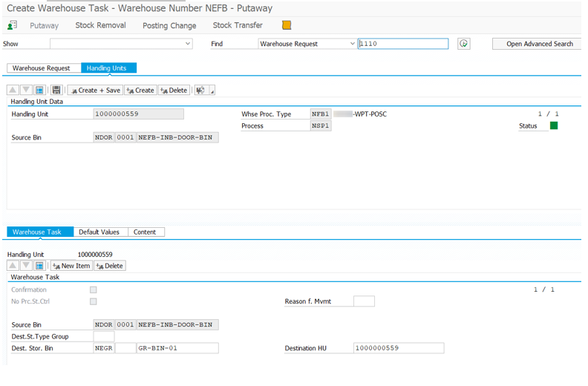Click the Create + Save button
Screen dimensions: 588x386
pos(95,90)
